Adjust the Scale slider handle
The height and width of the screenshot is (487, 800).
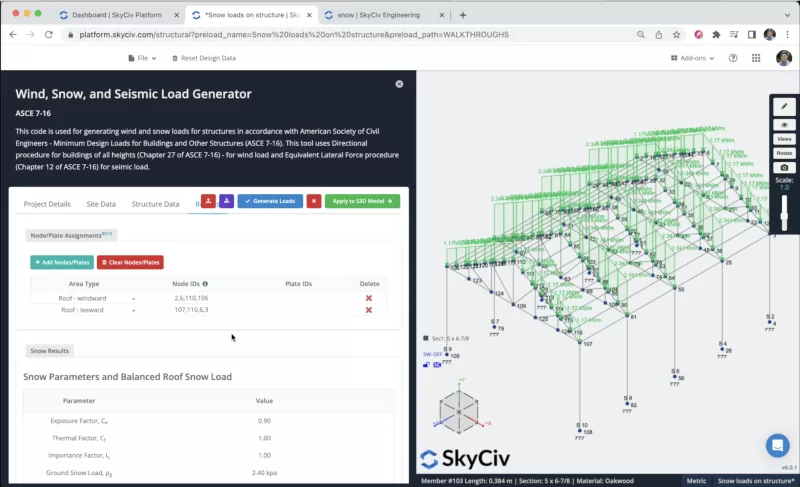coord(784,216)
